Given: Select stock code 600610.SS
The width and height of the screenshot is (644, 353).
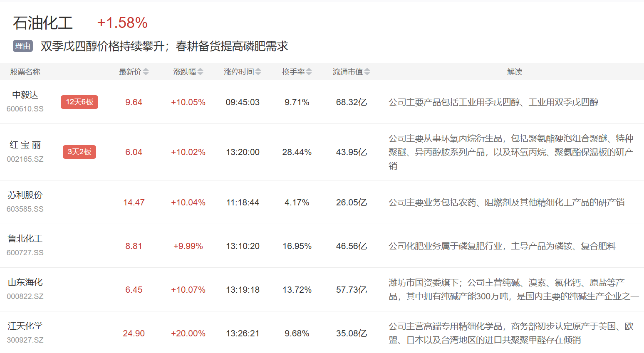Looking at the screenshot, I should [25, 109].
